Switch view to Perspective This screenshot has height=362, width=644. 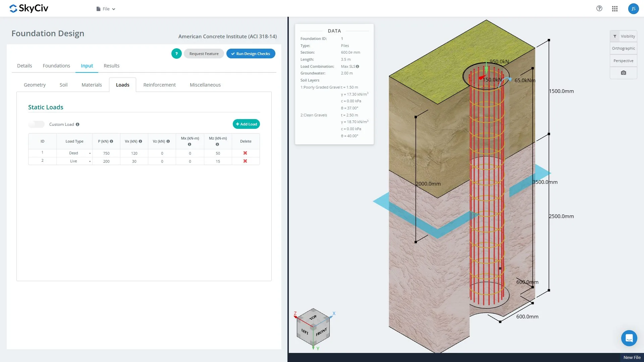click(x=623, y=61)
